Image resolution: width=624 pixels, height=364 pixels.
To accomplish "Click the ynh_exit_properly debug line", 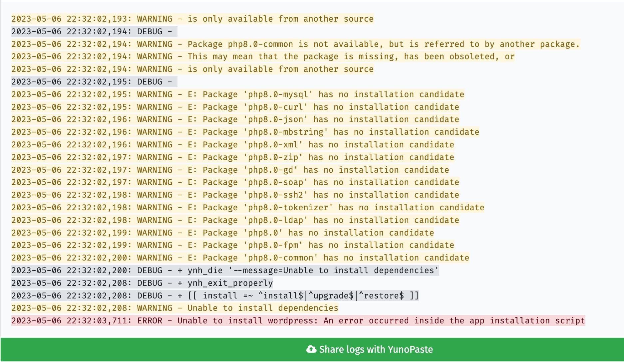I will pyautogui.click(x=142, y=283).
